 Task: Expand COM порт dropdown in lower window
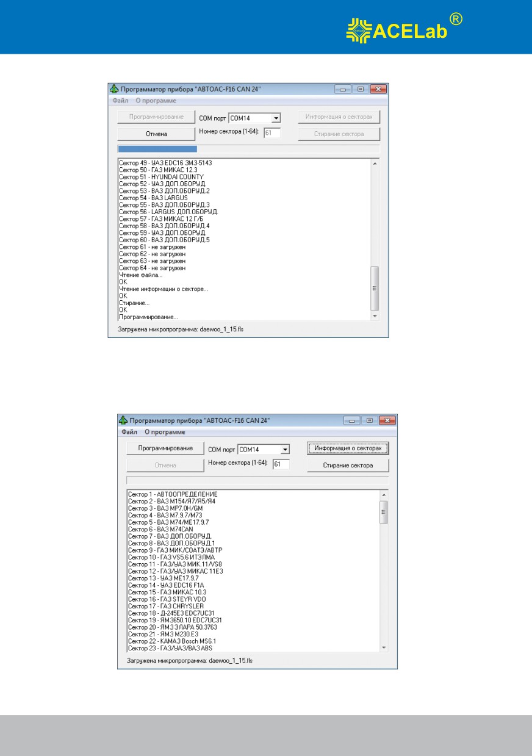(284, 449)
